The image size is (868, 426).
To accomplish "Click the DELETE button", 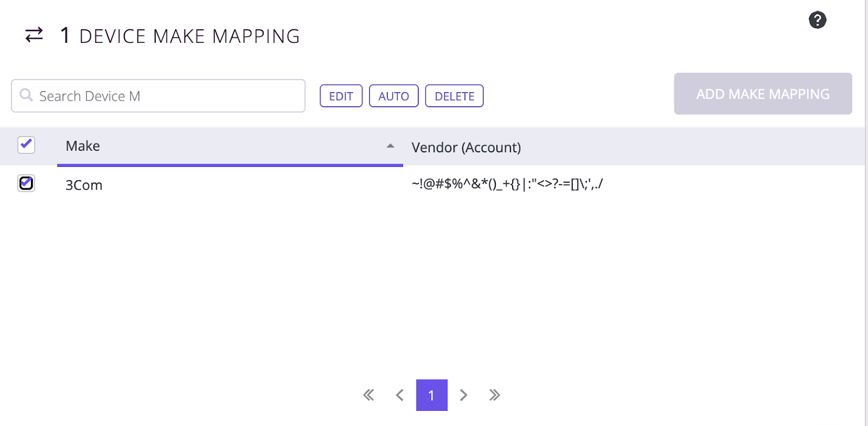I will tap(455, 96).
